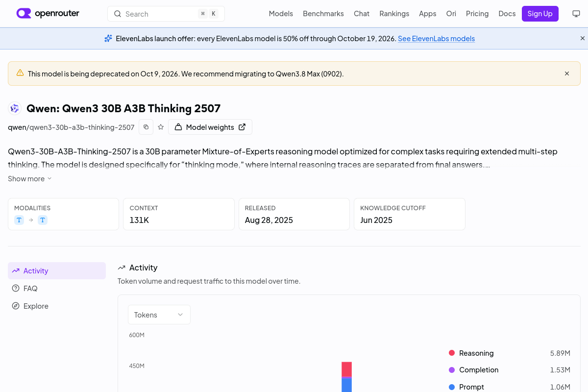Dismiss the ElevenLabs launch offer banner
The height and width of the screenshot is (392, 588).
(583, 38)
